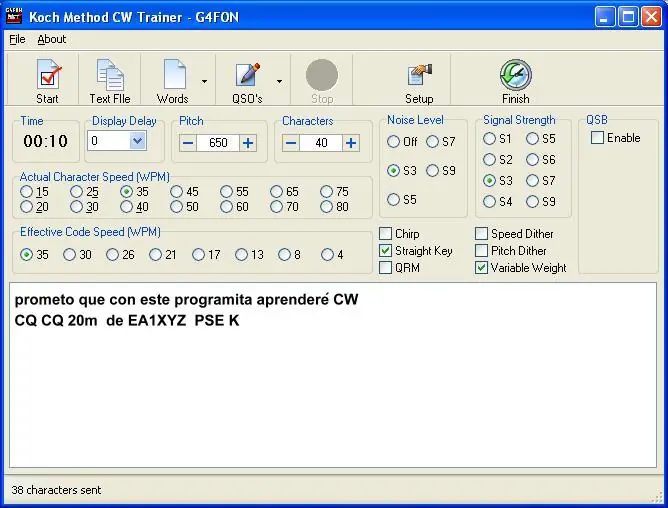Set Noise Level to S5

[393, 199]
